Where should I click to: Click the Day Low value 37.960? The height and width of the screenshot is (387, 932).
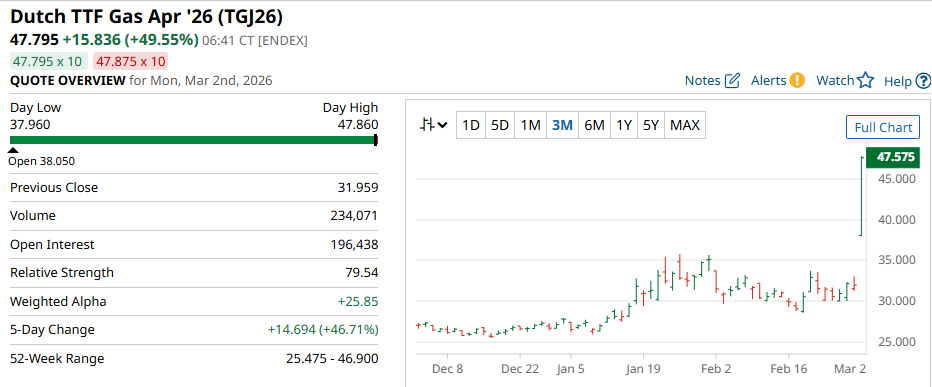pyautogui.click(x=30, y=124)
